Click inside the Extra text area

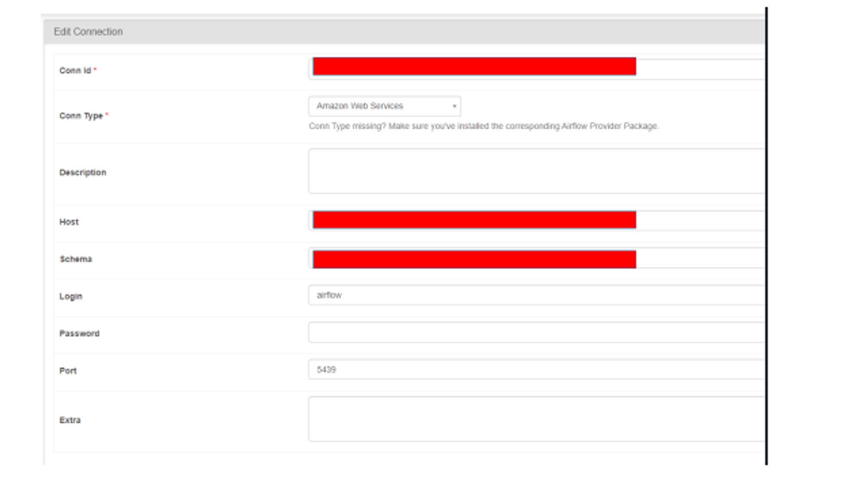tap(536, 419)
